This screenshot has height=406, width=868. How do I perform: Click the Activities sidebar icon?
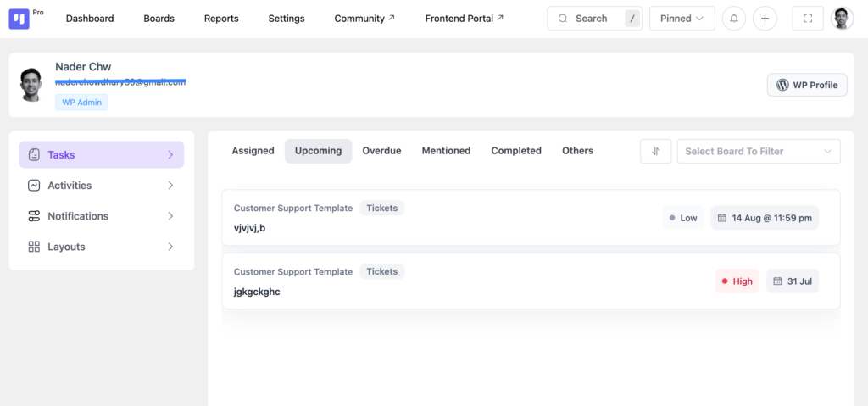(34, 186)
